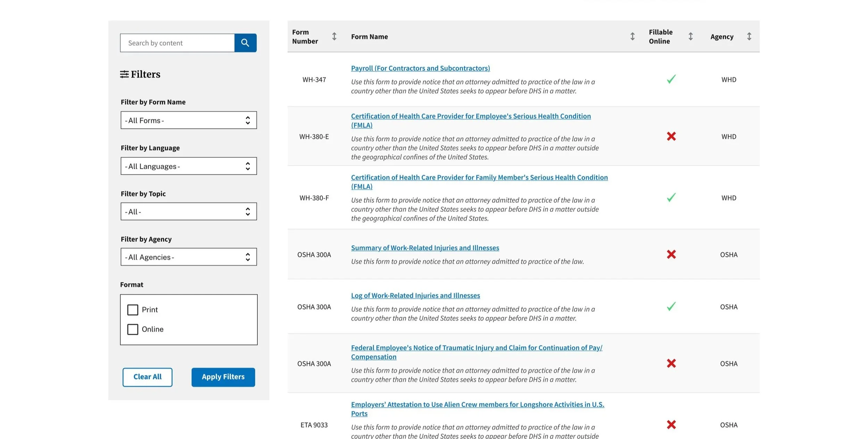
Task: Click the magnifying glass search button
Action: pyautogui.click(x=245, y=43)
